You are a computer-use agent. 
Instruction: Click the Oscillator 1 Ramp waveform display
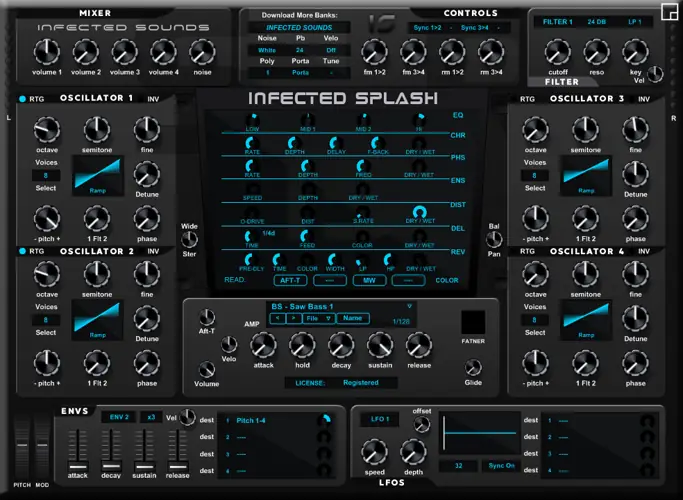click(x=97, y=176)
